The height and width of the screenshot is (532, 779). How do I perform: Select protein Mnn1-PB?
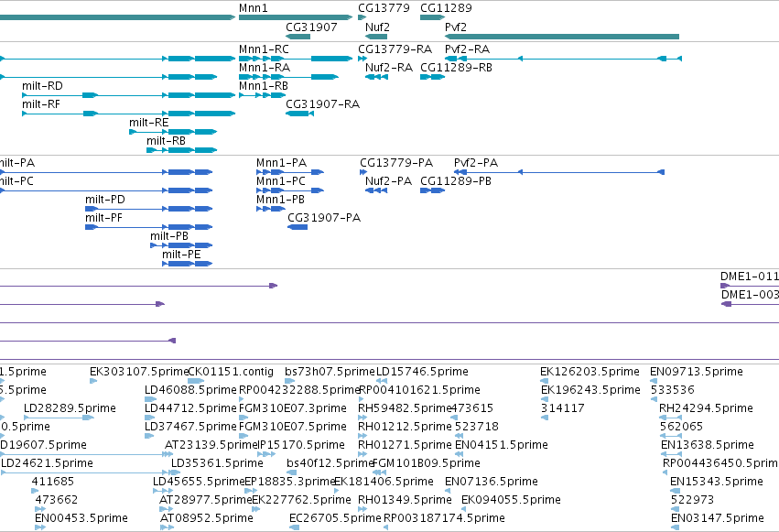coord(271,209)
